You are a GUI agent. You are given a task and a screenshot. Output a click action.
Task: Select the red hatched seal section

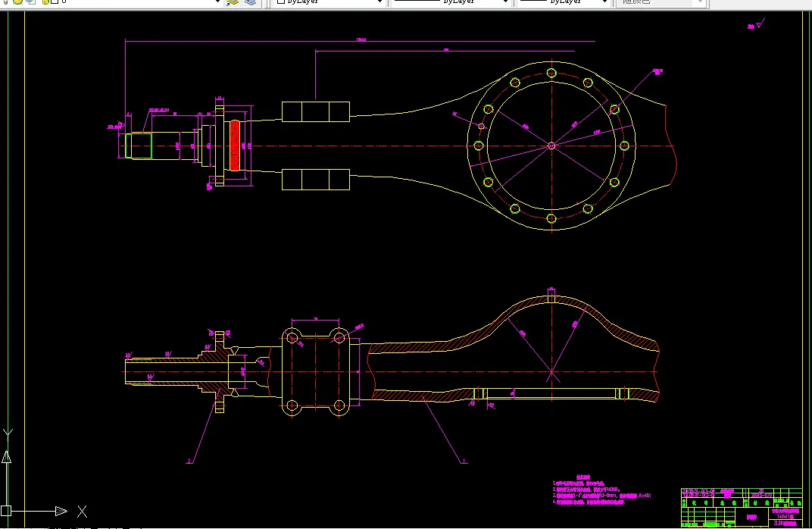(x=235, y=145)
